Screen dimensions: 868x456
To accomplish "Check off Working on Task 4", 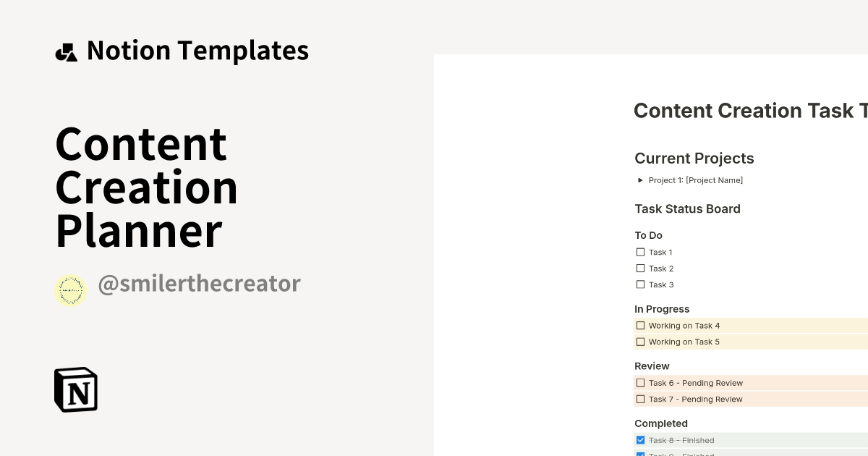I will pyautogui.click(x=641, y=325).
